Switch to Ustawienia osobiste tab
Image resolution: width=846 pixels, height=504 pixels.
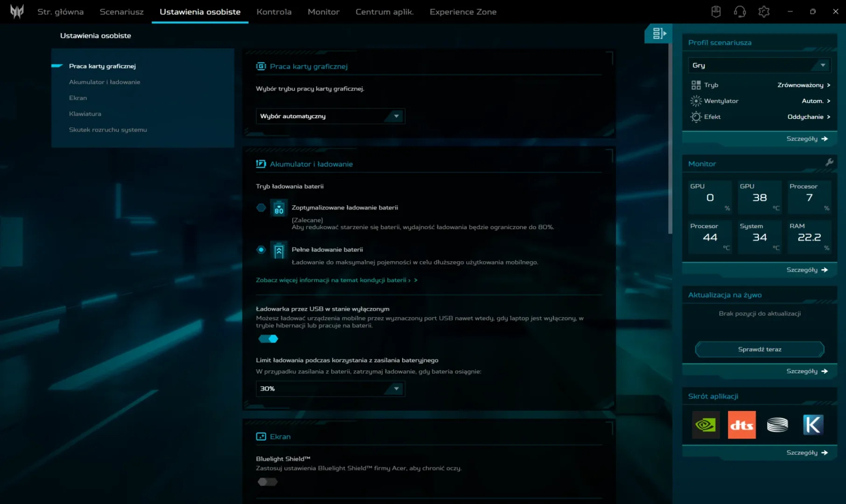(200, 12)
